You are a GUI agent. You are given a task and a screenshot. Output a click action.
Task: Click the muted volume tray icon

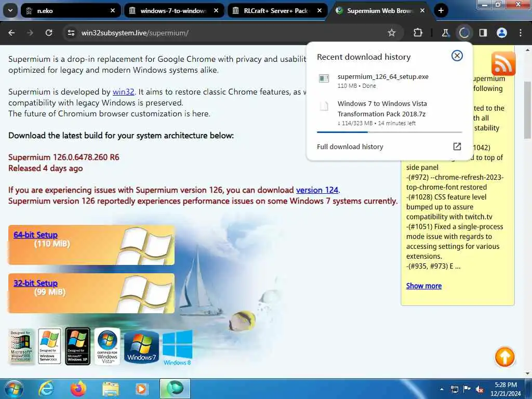pos(480,390)
